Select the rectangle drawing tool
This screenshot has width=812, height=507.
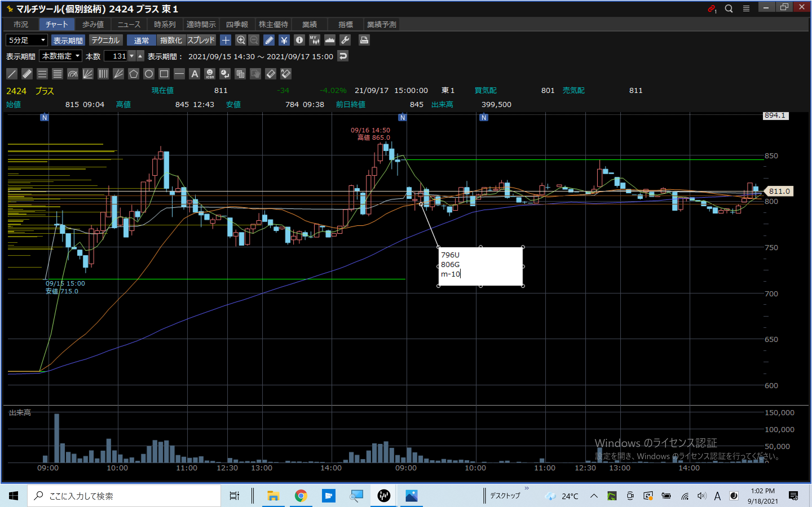click(164, 74)
